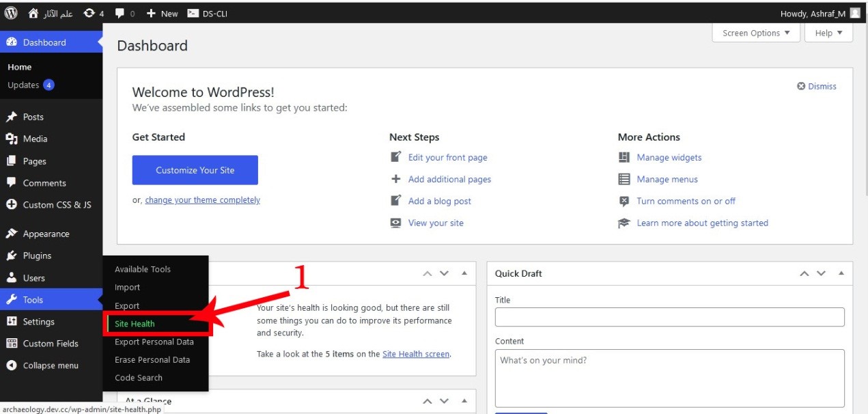Open Turn comments on or off link
Image resolution: width=868 pixels, height=414 pixels.
click(x=686, y=201)
